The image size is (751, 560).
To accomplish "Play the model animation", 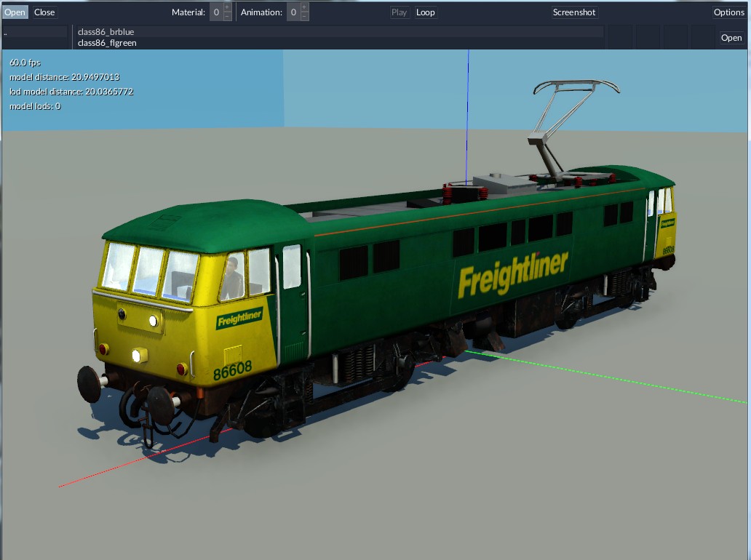I will point(399,12).
